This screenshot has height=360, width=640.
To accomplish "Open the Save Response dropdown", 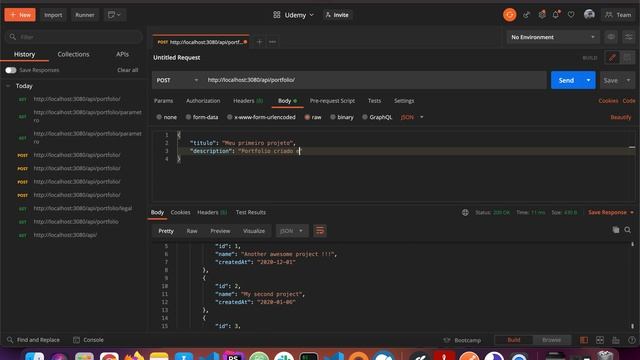I will pyautogui.click(x=611, y=212).
